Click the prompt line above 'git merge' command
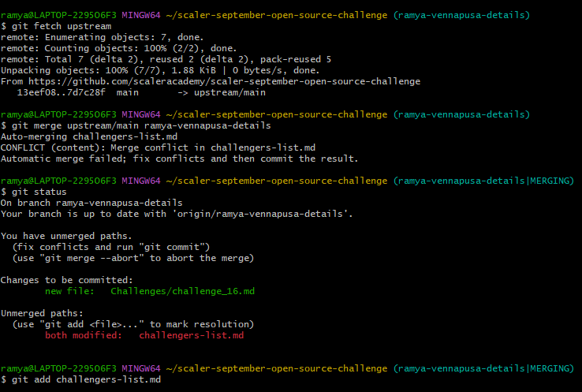The image size is (582, 392). click(266, 114)
